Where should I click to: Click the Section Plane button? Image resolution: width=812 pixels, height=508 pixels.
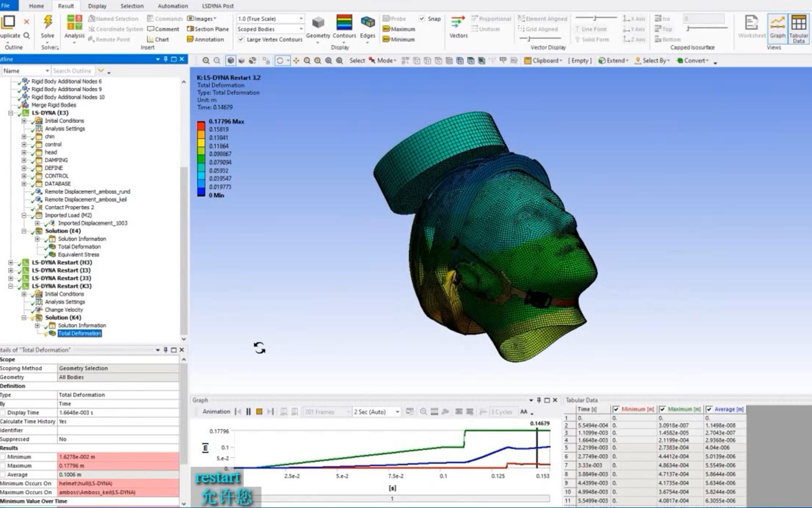[208, 29]
